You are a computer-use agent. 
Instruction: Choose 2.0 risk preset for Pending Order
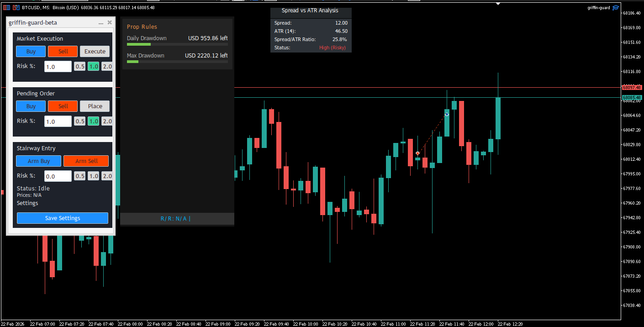pos(107,121)
